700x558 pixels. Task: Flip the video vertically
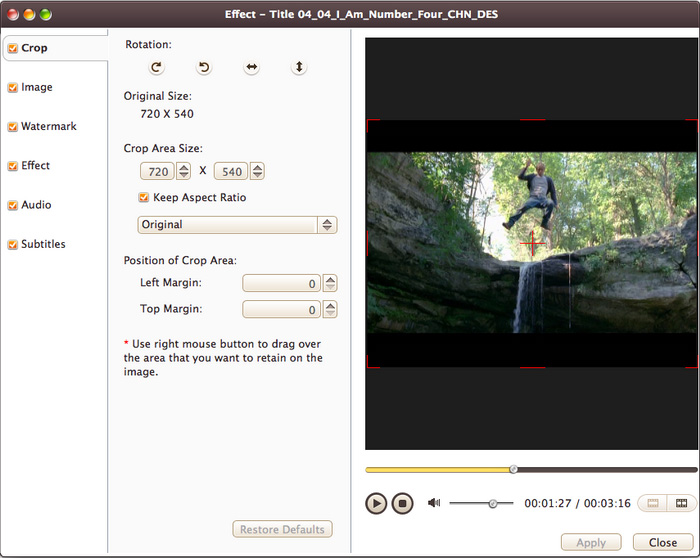(x=298, y=67)
